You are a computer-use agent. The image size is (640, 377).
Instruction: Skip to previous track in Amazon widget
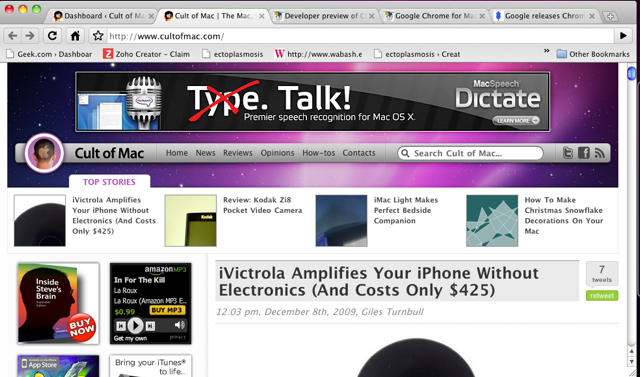point(121,326)
